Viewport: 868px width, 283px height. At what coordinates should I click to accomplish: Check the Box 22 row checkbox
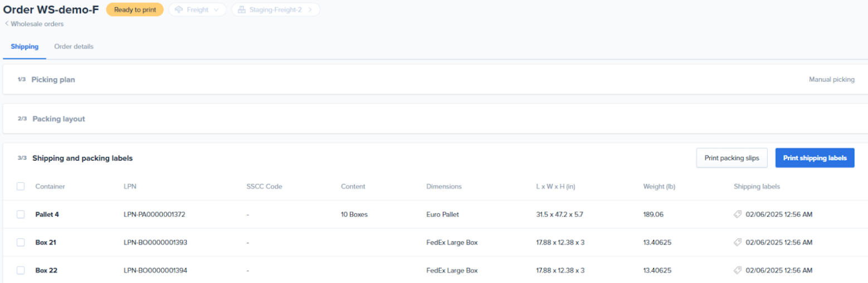tap(21, 270)
